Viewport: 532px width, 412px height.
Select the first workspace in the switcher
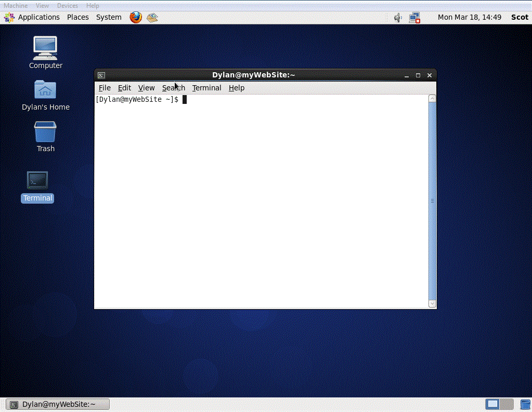(492, 404)
